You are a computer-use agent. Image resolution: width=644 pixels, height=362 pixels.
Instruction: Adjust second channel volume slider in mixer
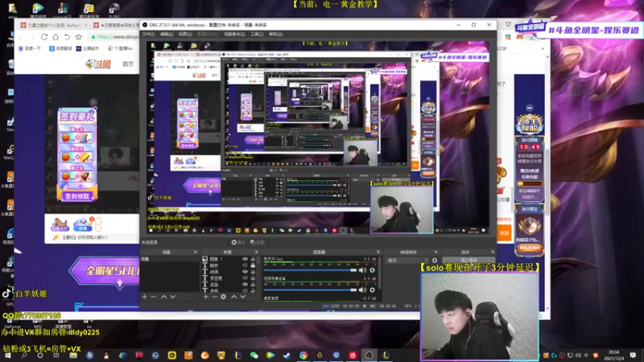click(311, 290)
